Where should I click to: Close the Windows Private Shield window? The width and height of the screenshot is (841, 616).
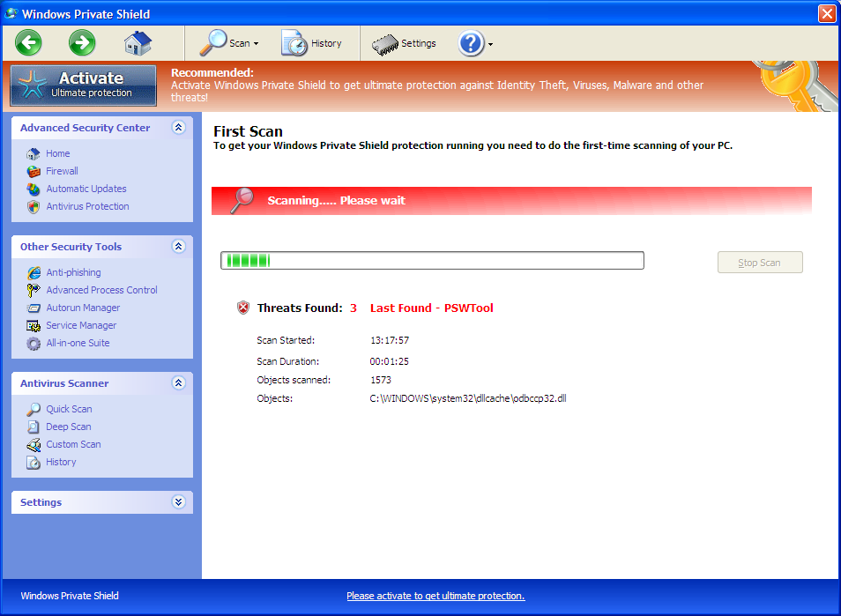(x=827, y=14)
